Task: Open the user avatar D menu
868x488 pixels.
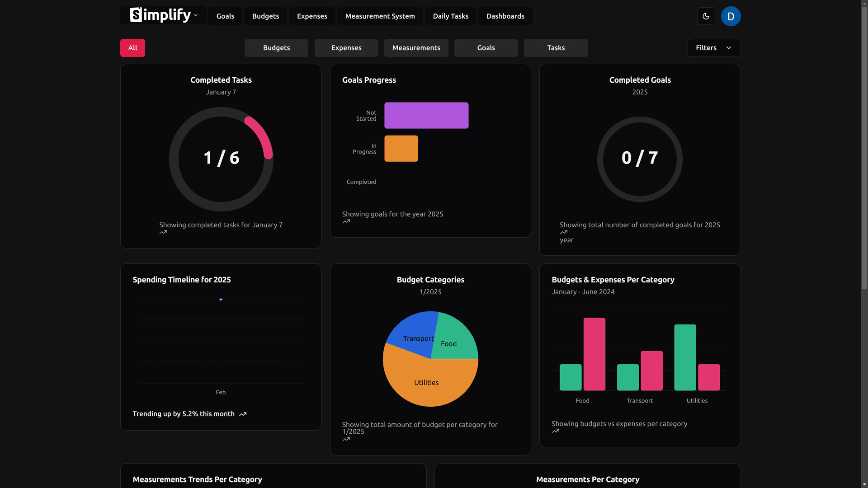Action: tap(731, 16)
